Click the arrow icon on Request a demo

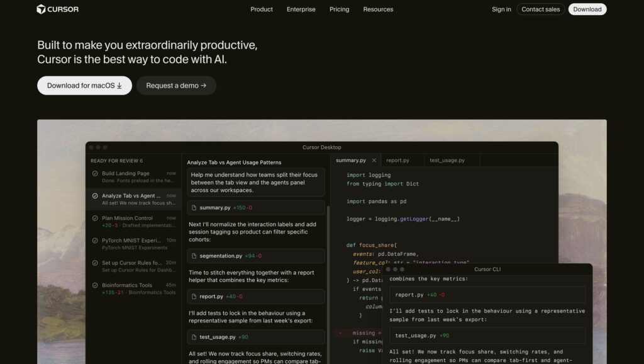pyautogui.click(x=203, y=86)
